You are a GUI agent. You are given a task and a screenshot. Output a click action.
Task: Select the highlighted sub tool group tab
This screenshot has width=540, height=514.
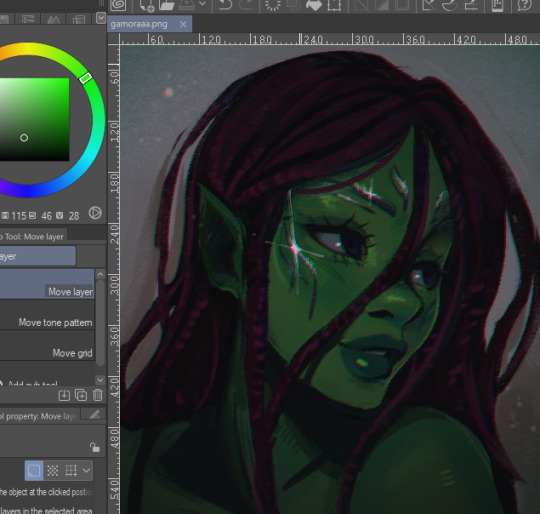pos(38,256)
